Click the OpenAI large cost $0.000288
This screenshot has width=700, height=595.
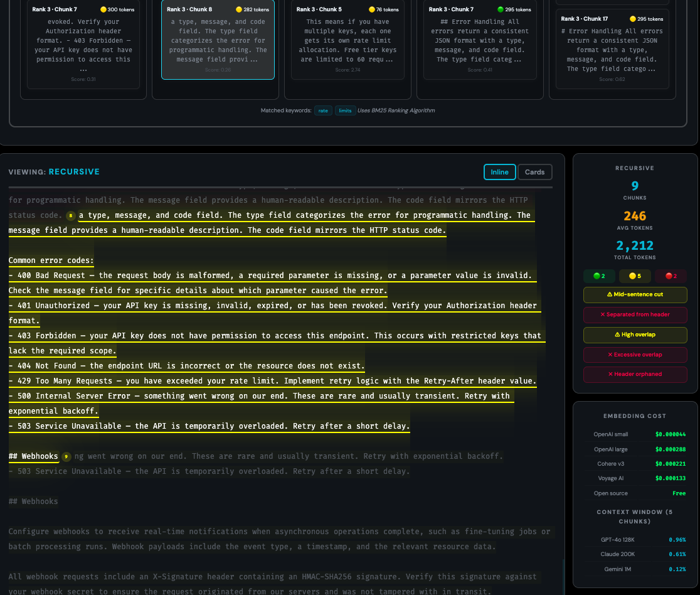(x=671, y=449)
